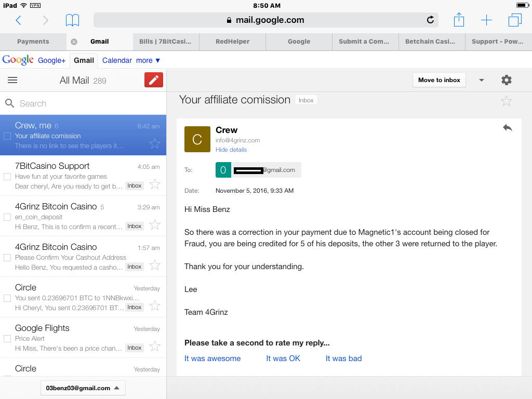This screenshot has width=532, height=399.
Task: Open Circle 'You sent 0.23696701 BTC' email
Action: click(83, 297)
